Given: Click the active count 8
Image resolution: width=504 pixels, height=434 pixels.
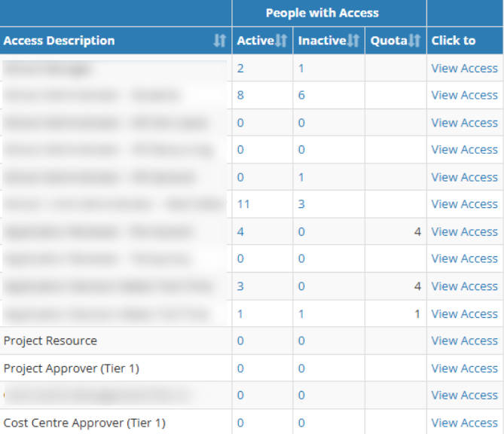Looking at the screenshot, I should pos(240,95).
